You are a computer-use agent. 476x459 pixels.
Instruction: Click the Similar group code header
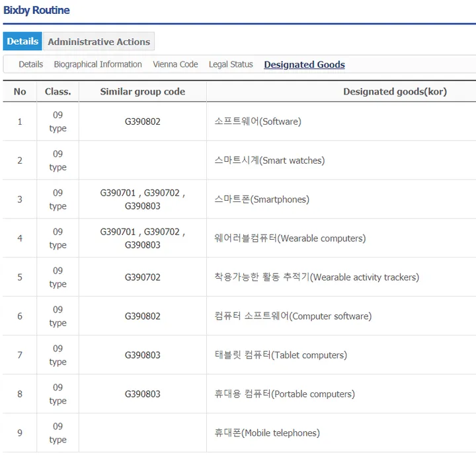[143, 92]
